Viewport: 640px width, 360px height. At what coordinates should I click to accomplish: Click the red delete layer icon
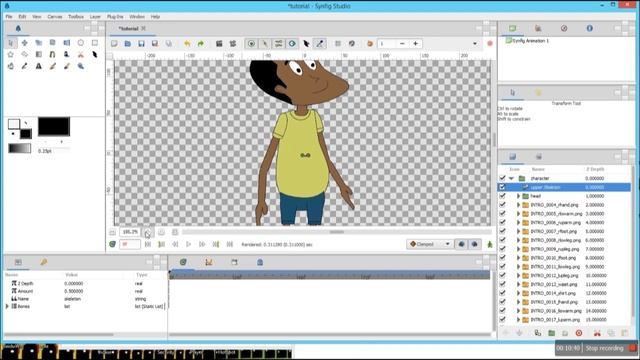coord(579,333)
